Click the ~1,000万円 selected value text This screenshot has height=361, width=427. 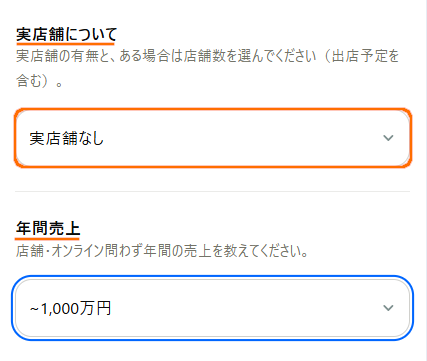[70, 308]
